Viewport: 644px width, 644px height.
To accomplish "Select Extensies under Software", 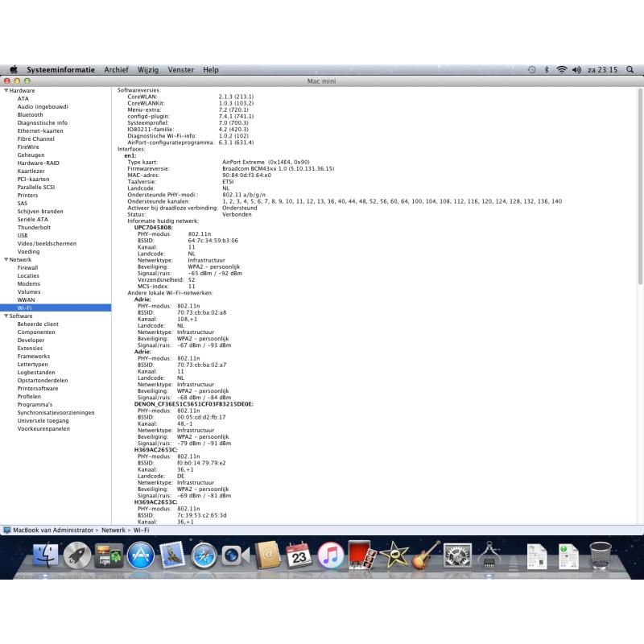I will (x=30, y=349).
